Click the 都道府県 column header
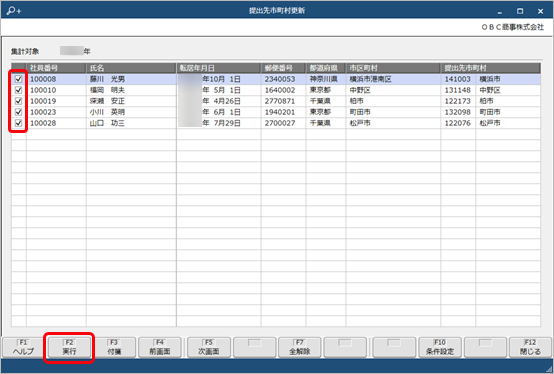The height and width of the screenshot is (374, 554). (326, 68)
